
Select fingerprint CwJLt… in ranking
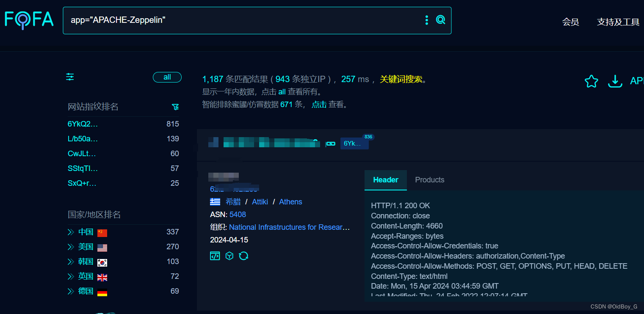[82, 154]
